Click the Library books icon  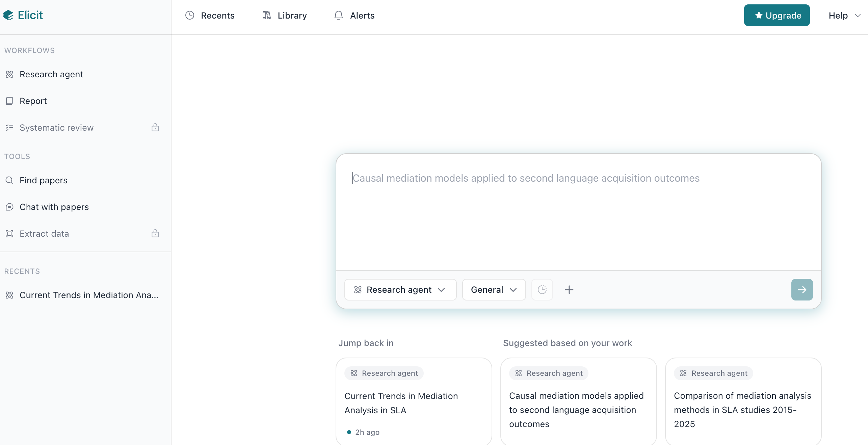(266, 16)
